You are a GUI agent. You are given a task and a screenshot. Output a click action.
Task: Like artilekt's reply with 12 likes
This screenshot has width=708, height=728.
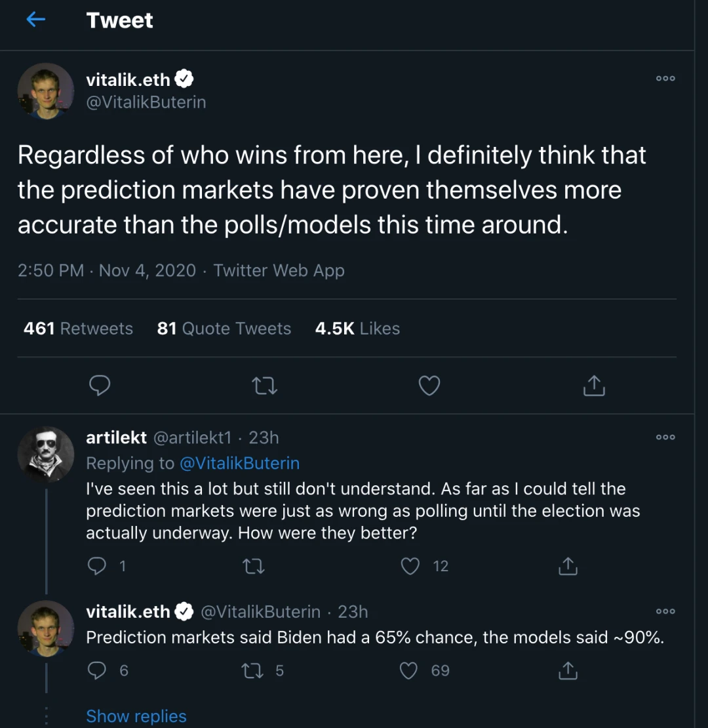click(x=410, y=566)
